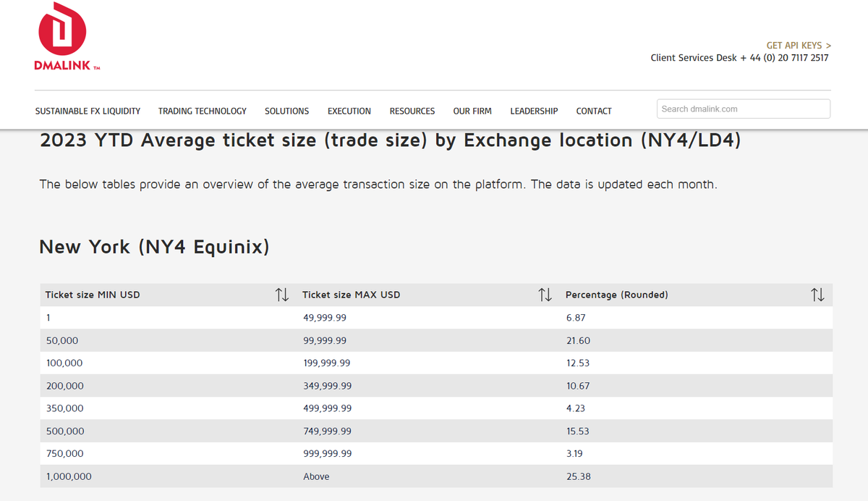Focus the Search dmalink.com field
868x501 pixels.
[744, 109]
